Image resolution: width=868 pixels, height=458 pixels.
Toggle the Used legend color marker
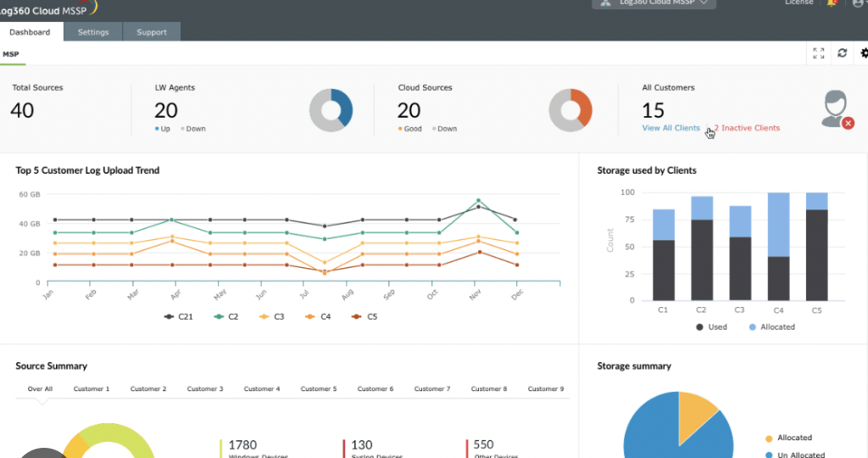pos(699,327)
